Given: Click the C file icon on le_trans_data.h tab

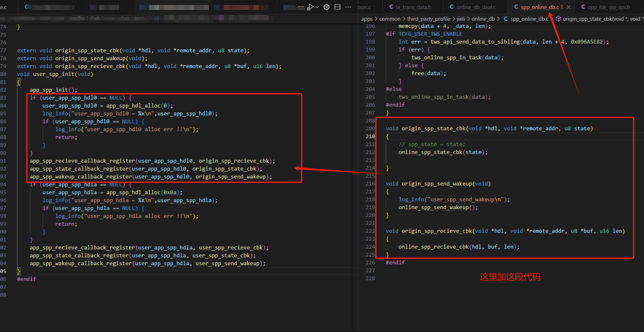Looking at the screenshot, I should coord(391,7).
